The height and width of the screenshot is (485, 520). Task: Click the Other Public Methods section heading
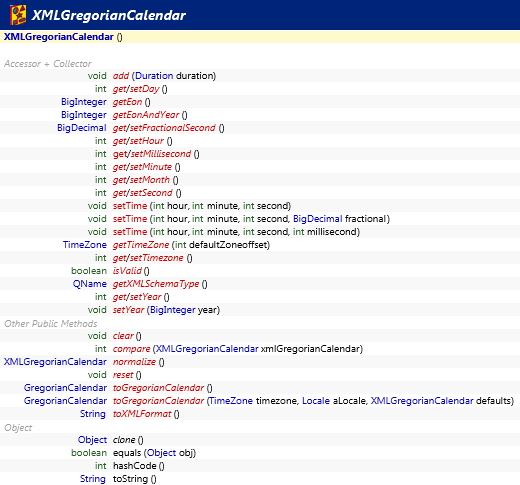click(51, 324)
